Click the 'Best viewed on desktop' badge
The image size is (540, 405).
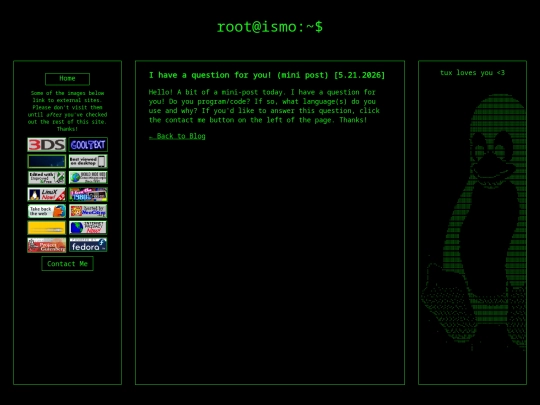pos(88,161)
